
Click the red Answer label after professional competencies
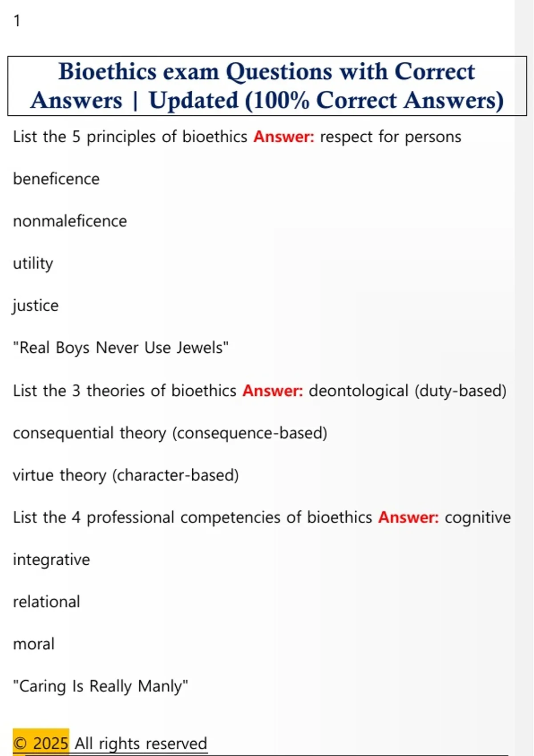click(408, 518)
